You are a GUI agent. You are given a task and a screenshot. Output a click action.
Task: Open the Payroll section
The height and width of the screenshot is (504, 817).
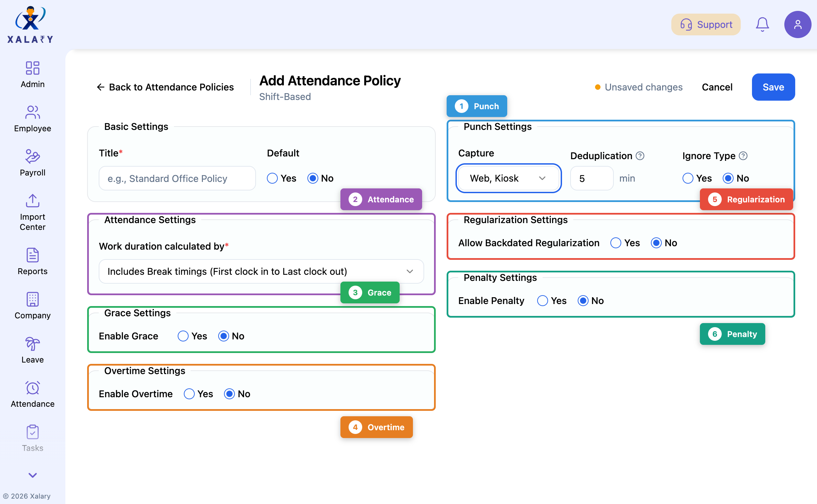pyautogui.click(x=32, y=163)
